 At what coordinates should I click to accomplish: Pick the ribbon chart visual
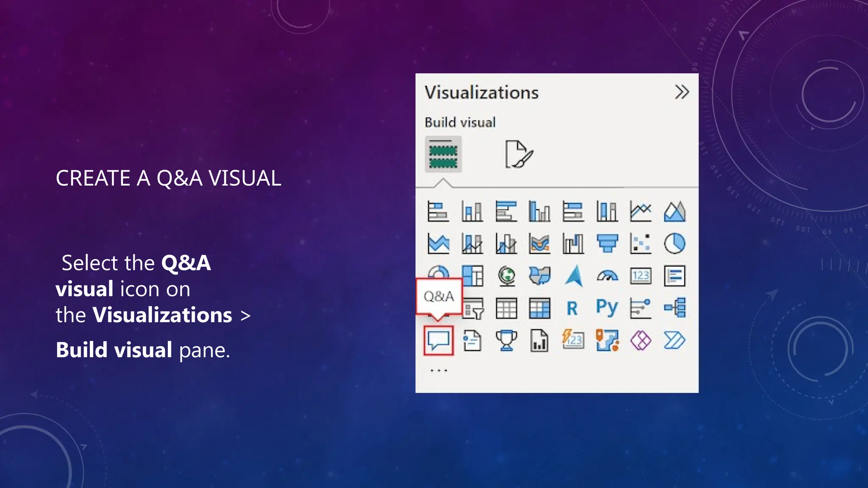click(x=540, y=244)
